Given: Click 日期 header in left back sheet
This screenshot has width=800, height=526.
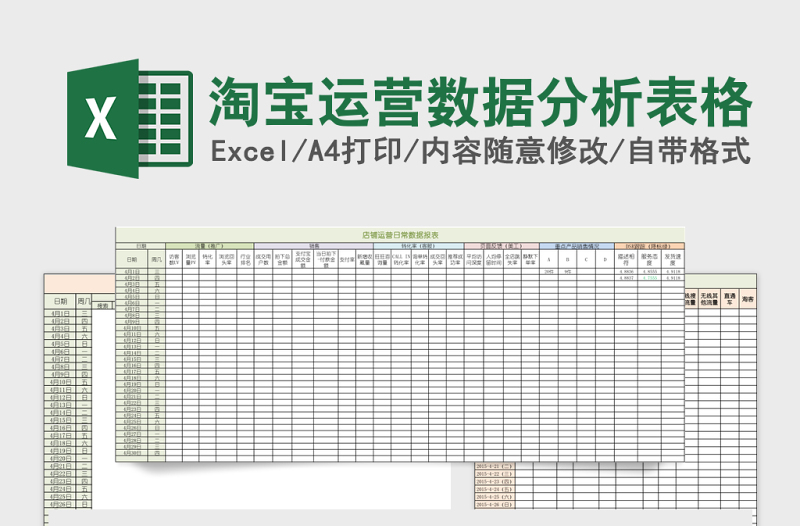Looking at the screenshot, I should click(x=60, y=301).
